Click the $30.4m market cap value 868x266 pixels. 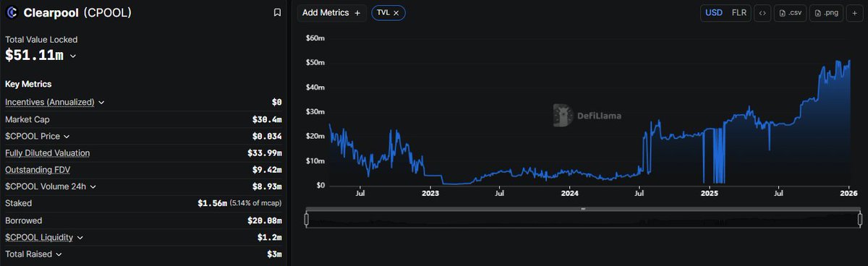coord(267,119)
